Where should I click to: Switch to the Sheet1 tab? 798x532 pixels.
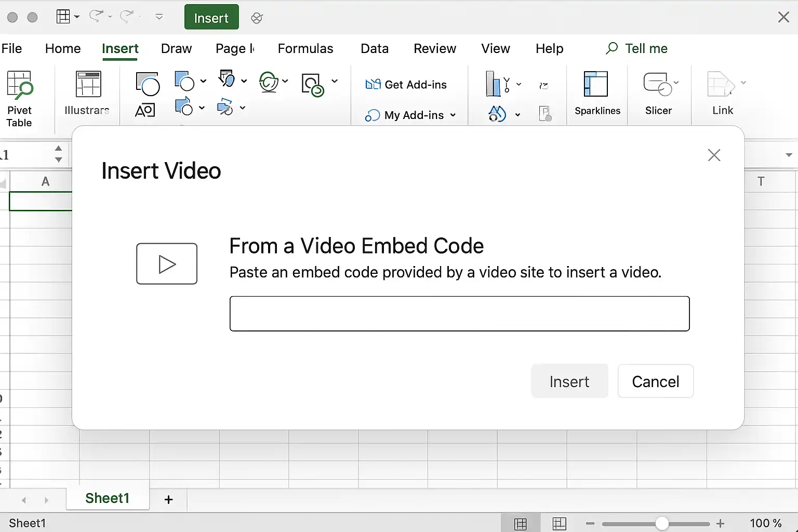[x=108, y=498]
